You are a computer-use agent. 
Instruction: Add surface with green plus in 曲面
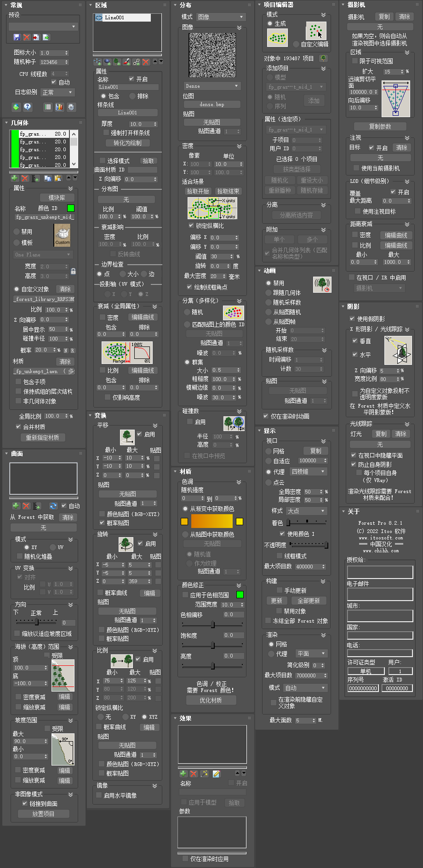(16, 505)
